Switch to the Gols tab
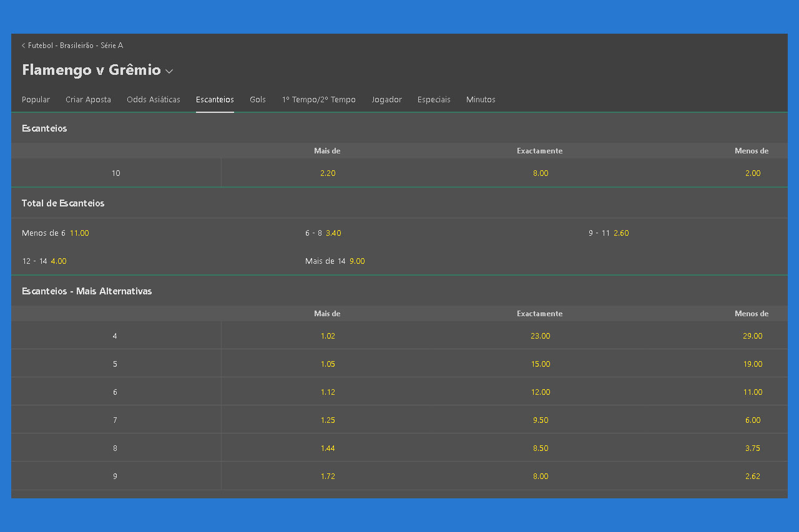The width and height of the screenshot is (799, 532). click(258, 100)
